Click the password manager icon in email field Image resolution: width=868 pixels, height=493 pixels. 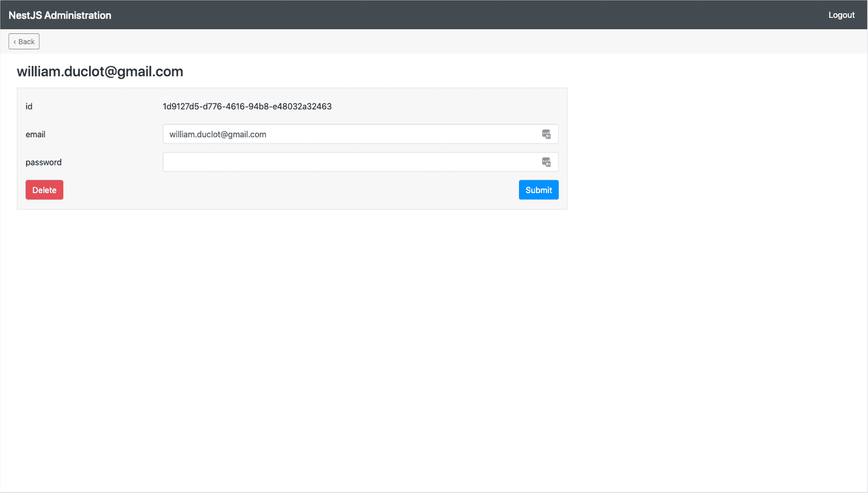[546, 134]
